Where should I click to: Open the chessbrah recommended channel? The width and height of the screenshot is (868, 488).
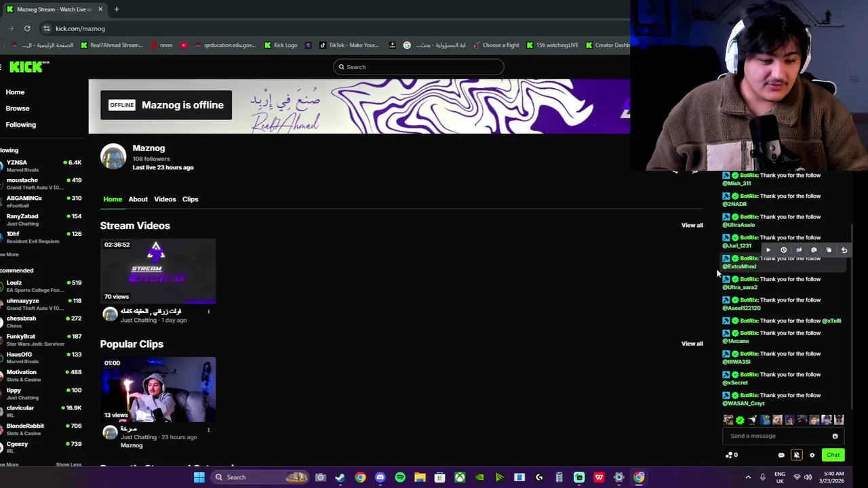pyautogui.click(x=42, y=321)
